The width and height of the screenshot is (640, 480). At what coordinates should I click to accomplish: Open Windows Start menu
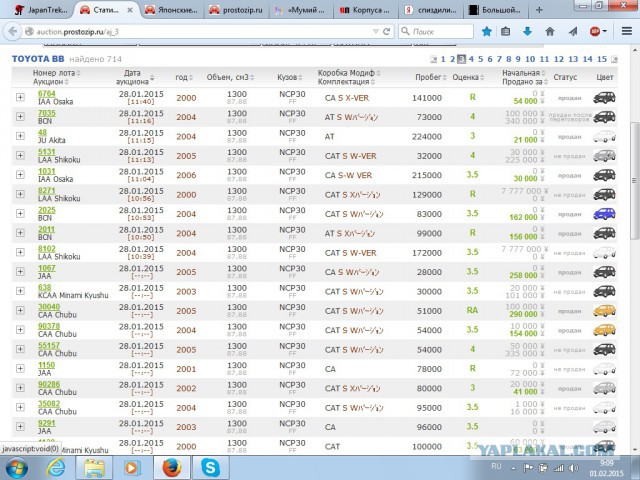16,468
